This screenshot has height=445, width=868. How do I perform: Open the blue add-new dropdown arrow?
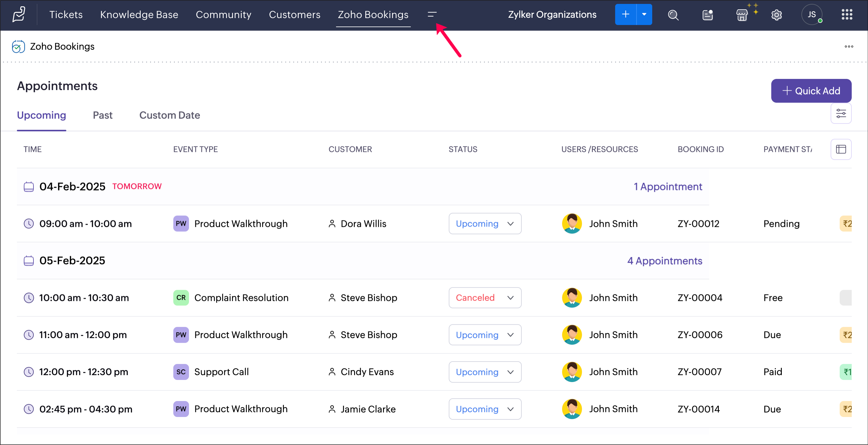(644, 14)
